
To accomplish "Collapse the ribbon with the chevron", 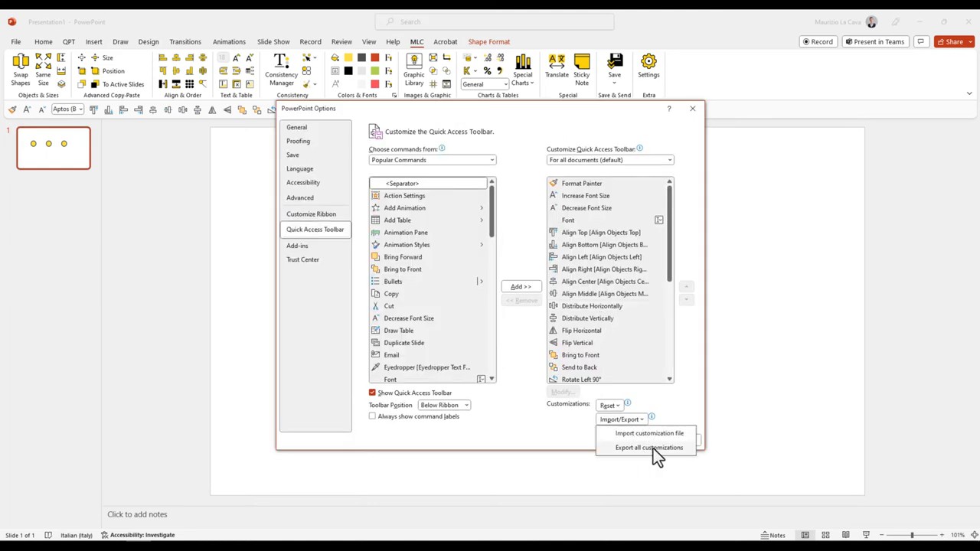I will click(x=969, y=94).
